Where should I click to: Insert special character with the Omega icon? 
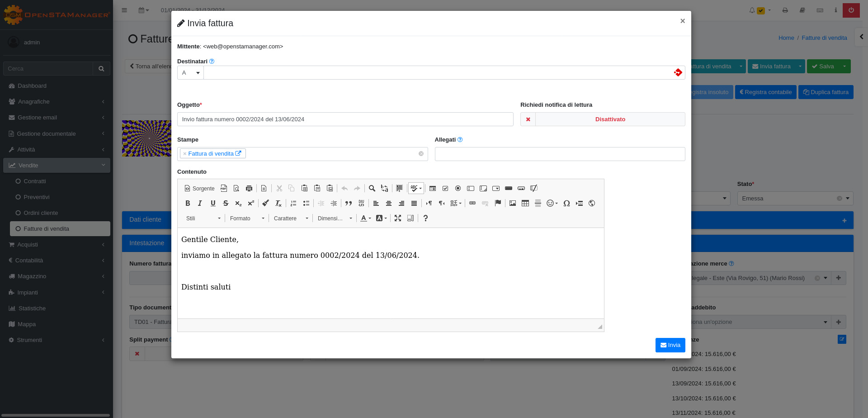pyautogui.click(x=566, y=204)
